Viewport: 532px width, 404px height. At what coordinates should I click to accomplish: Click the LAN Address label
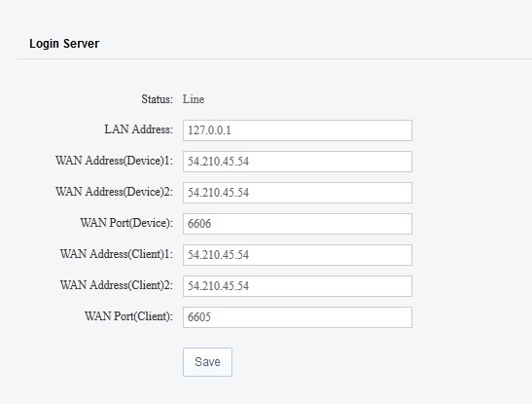click(138, 129)
